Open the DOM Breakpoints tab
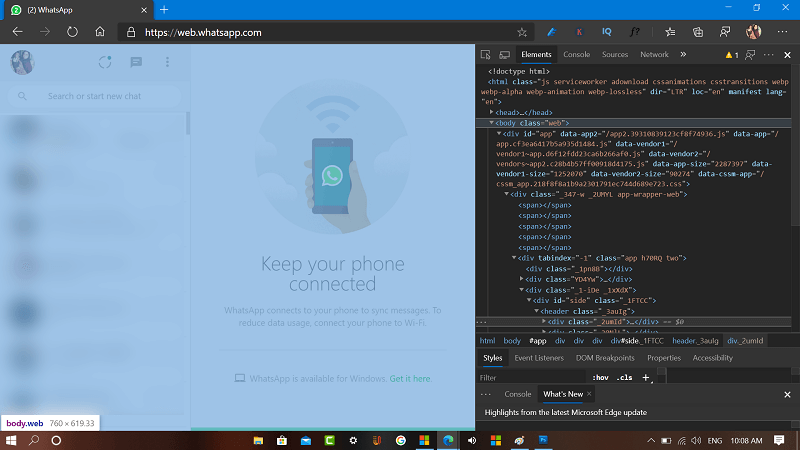 (605, 358)
